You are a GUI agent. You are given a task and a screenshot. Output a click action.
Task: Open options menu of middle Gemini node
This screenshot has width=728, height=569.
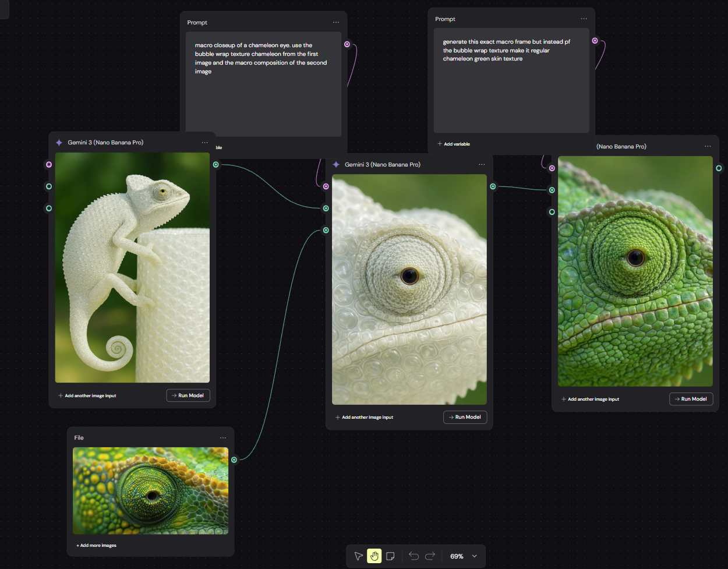pos(482,165)
